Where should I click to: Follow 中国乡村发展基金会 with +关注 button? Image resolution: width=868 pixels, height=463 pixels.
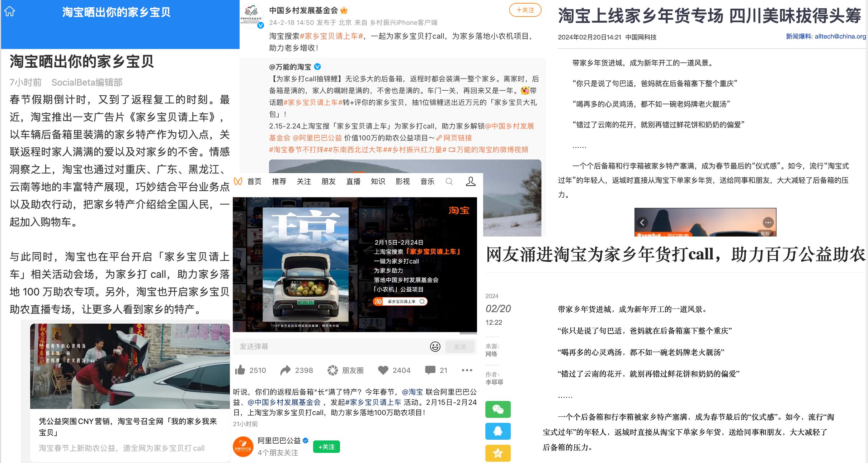[525, 10]
